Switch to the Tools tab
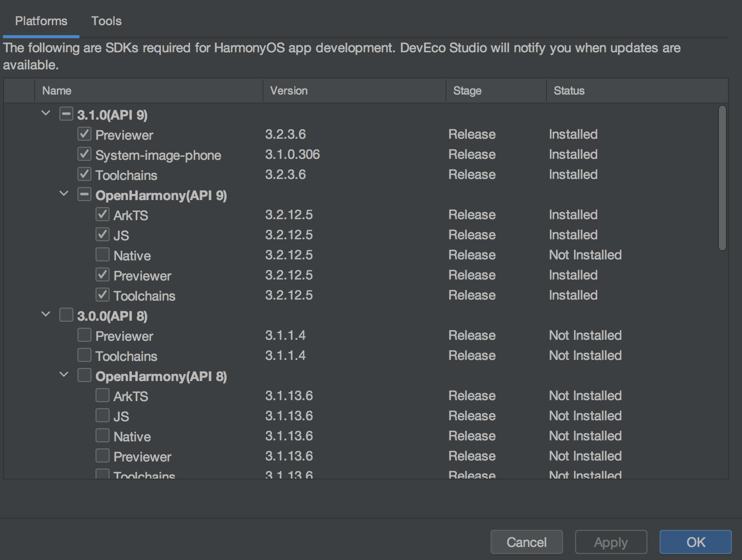 pos(106,21)
